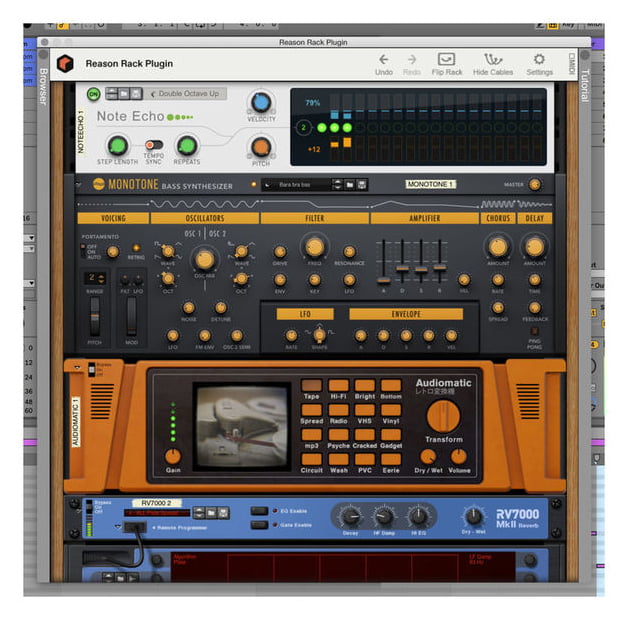Click the Hide Cables icon
The width and height of the screenshot is (628, 620).
(493, 59)
